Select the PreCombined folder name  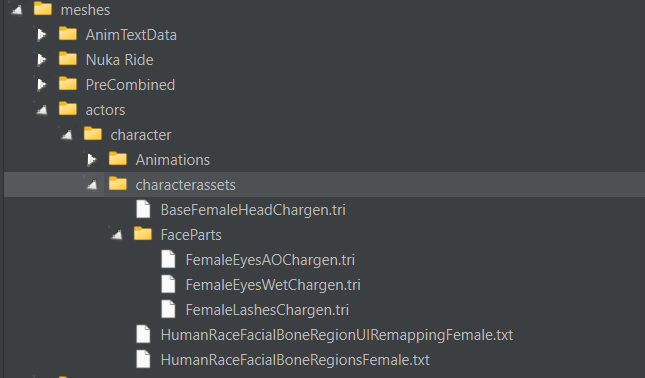click(x=130, y=85)
